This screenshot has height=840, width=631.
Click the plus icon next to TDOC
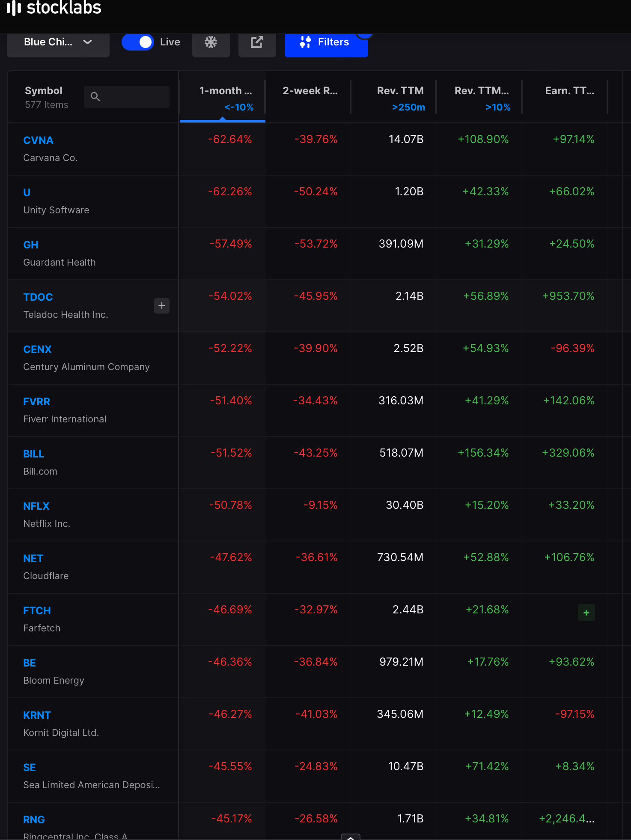tap(162, 306)
